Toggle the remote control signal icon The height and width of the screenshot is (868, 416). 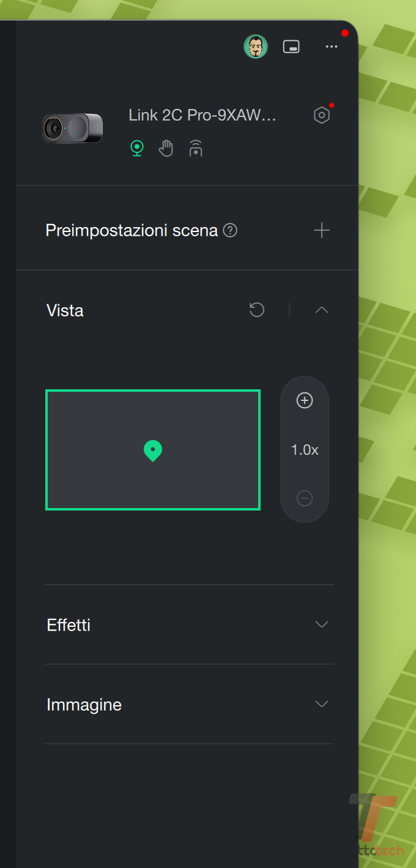click(x=196, y=148)
